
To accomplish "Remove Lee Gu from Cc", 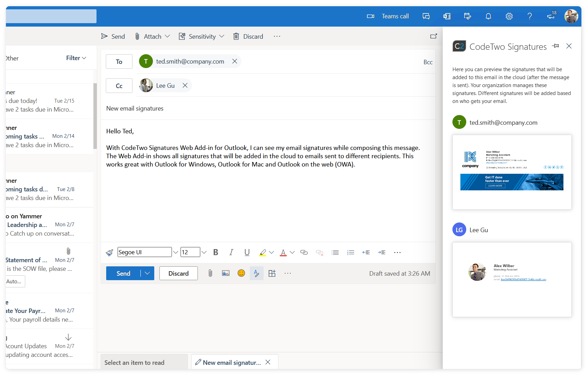I will 185,85.
